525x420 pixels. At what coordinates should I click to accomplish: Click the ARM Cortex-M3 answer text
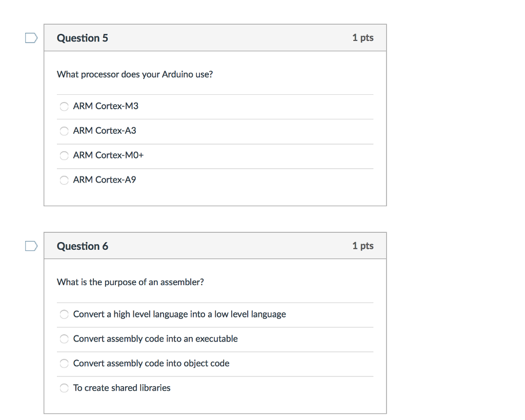(x=106, y=106)
